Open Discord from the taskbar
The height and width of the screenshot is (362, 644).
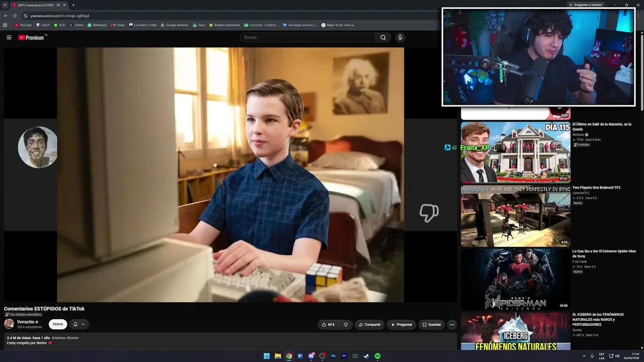[311, 356]
